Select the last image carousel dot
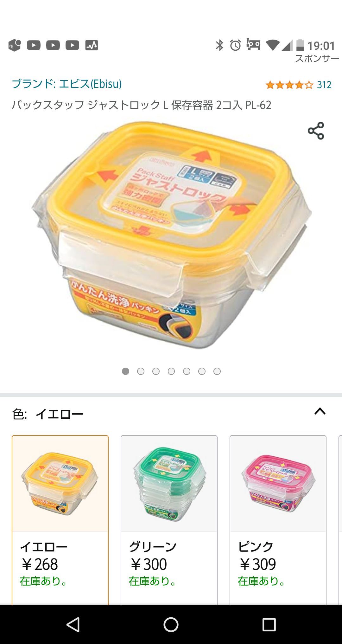 [217, 371]
